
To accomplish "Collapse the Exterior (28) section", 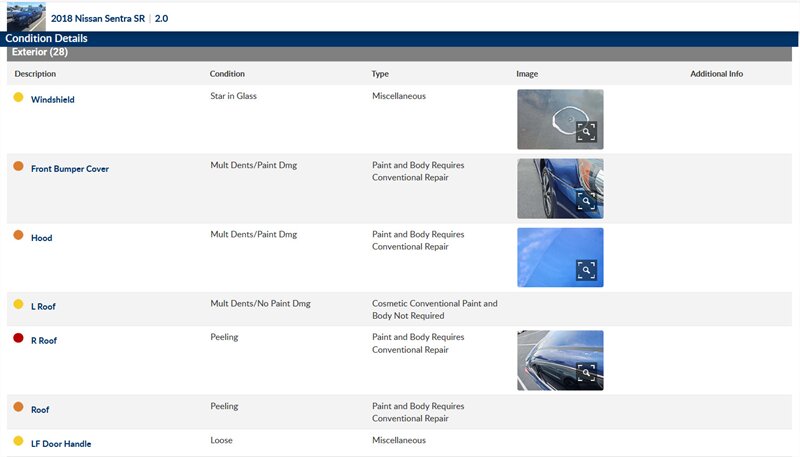I will 40,52.
